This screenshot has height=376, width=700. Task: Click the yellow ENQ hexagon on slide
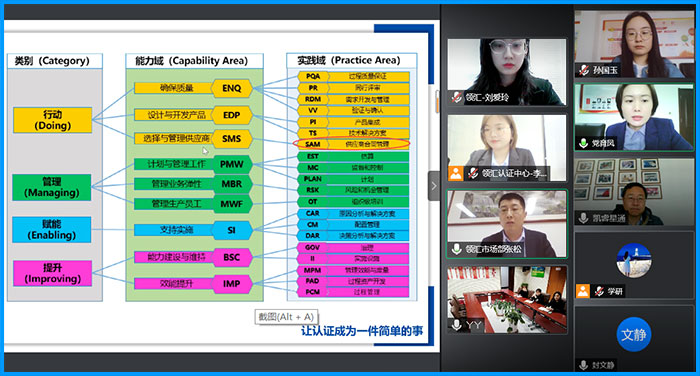click(231, 88)
